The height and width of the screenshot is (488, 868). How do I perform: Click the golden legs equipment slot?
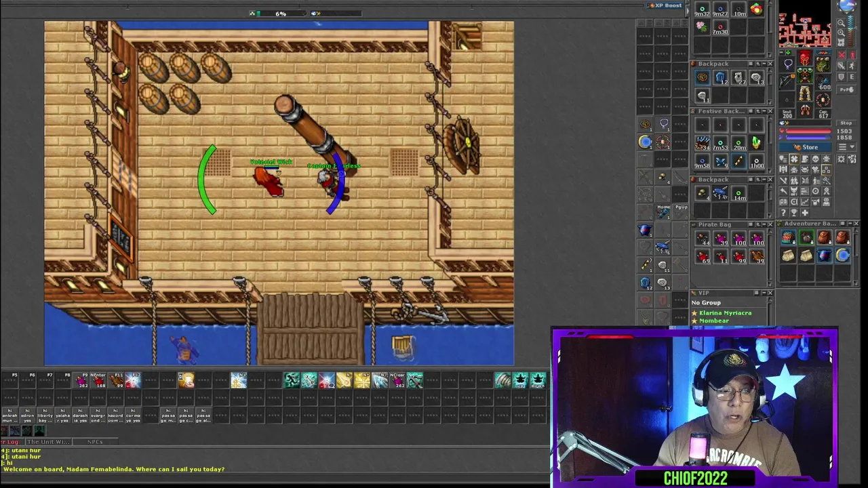805,93
